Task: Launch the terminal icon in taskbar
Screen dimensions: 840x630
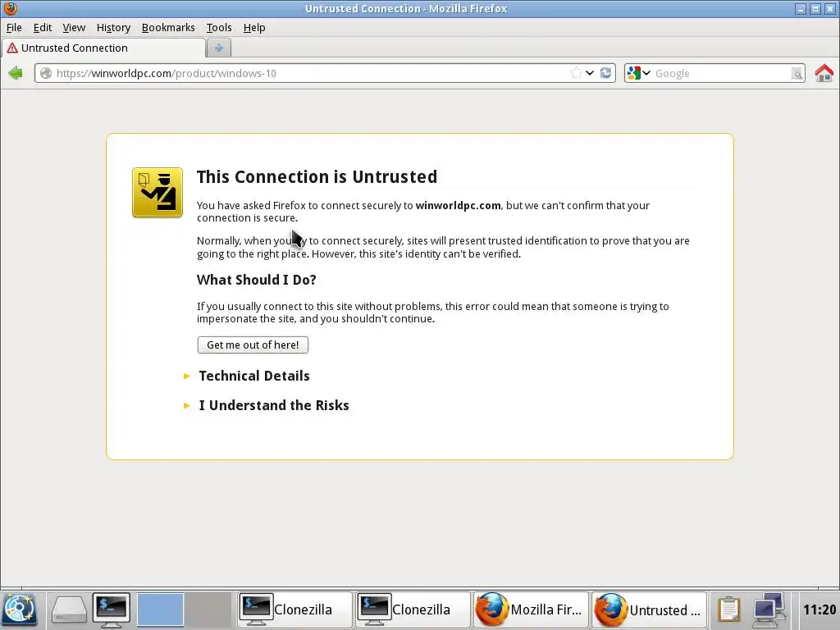Action: pos(111,610)
